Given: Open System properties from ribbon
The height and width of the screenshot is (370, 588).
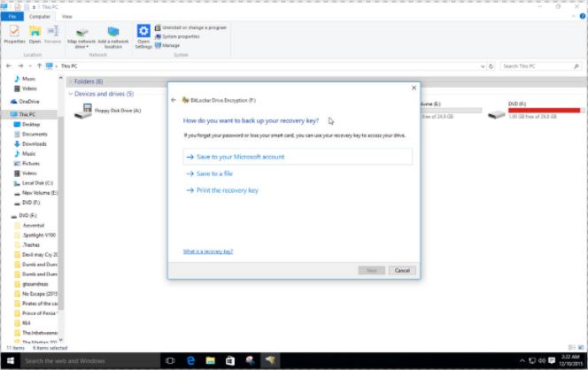Looking at the screenshot, I should pyautogui.click(x=177, y=36).
